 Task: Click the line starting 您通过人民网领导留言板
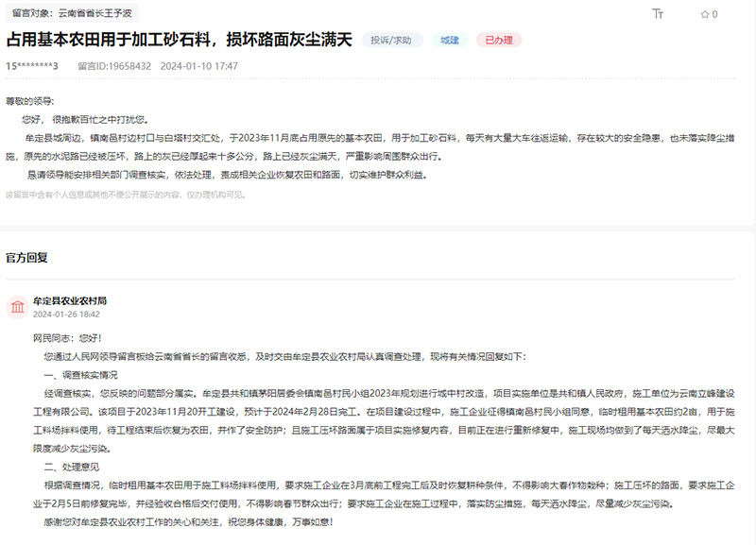pos(285,357)
